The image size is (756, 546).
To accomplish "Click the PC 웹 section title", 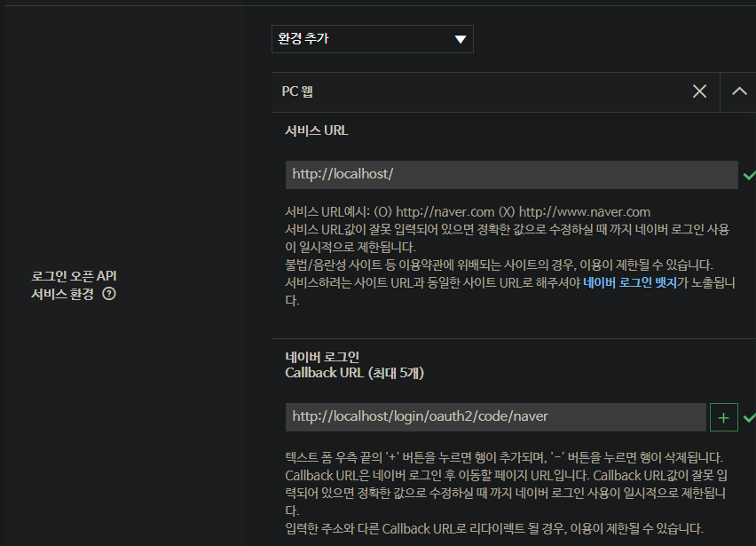I will click(297, 91).
